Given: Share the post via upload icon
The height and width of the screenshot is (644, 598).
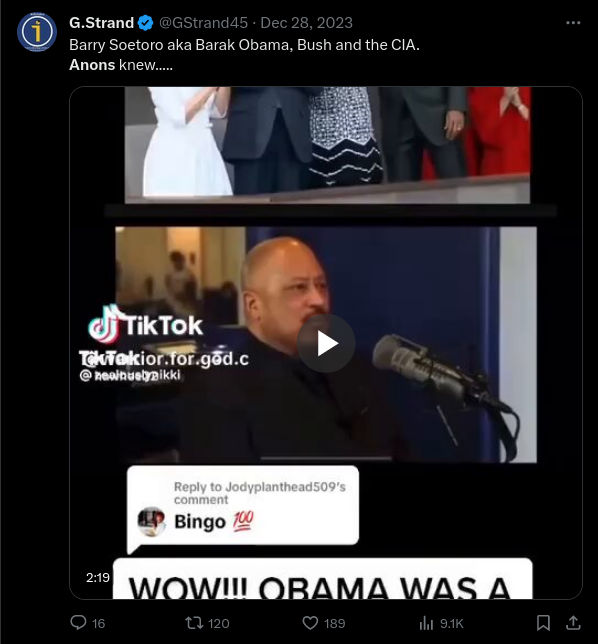Looking at the screenshot, I should click(573, 623).
